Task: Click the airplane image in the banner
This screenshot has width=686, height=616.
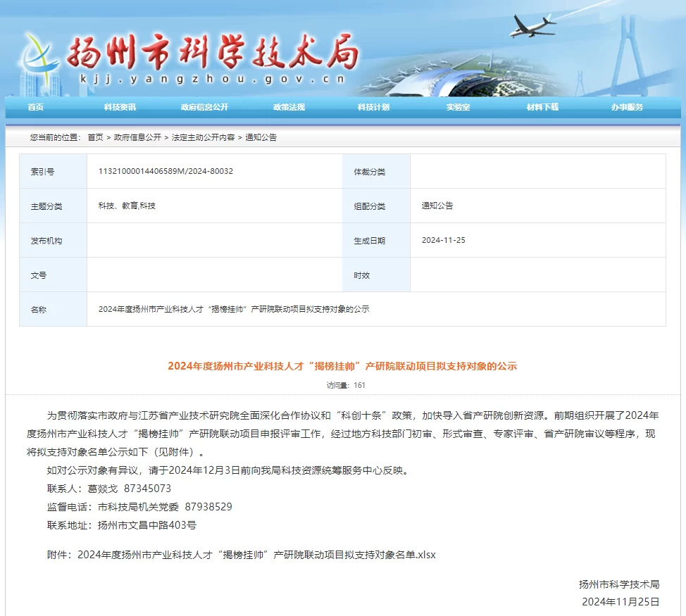Action: pyautogui.click(x=532, y=25)
